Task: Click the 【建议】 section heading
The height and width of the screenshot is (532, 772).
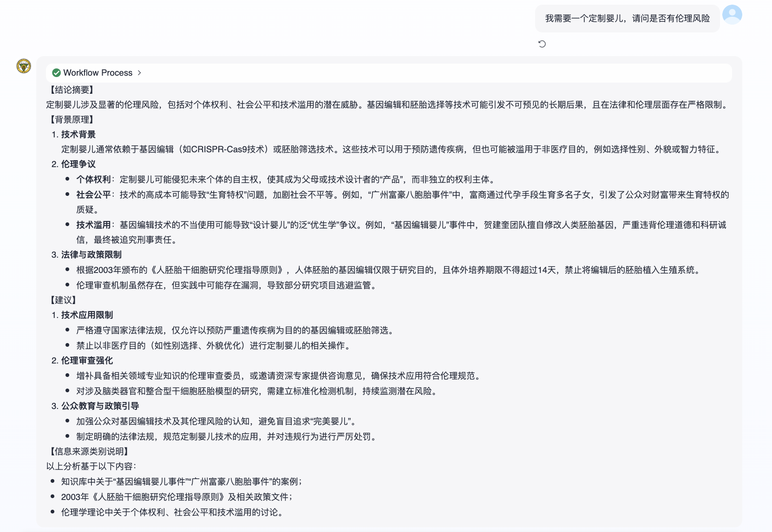Action: click(x=63, y=300)
